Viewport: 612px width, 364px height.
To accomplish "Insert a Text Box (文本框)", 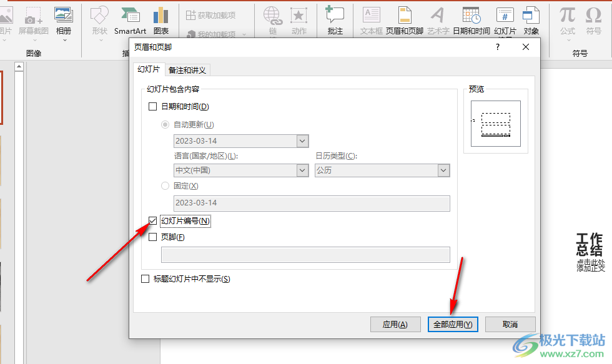I will pos(371,20).
